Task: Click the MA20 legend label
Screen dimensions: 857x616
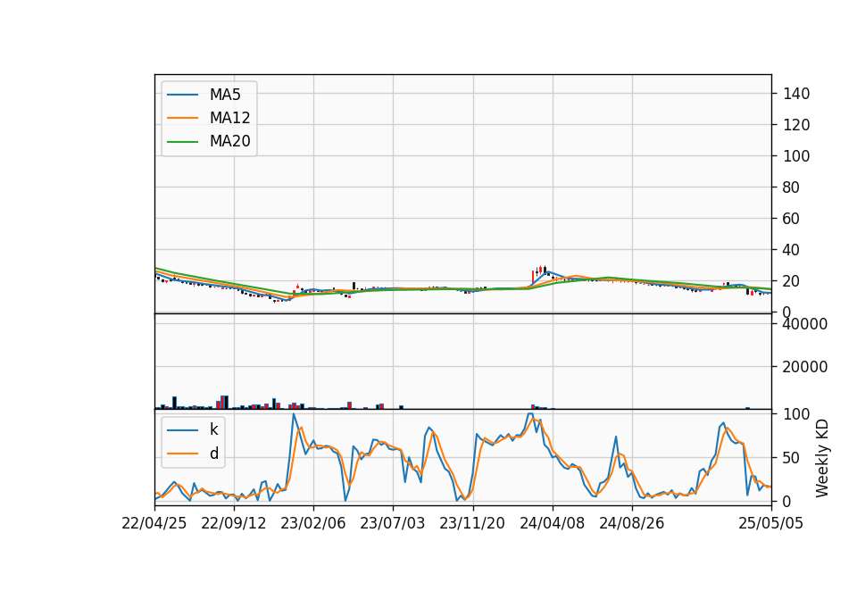Action: point(229,142)
